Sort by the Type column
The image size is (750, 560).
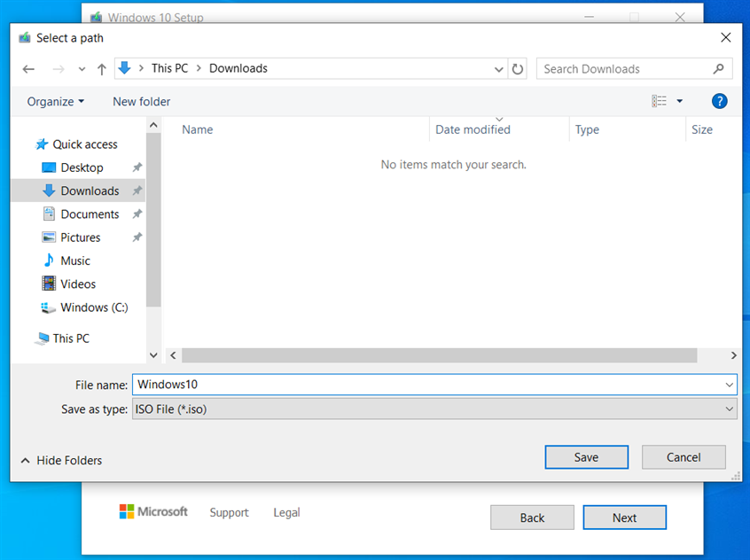587,129
